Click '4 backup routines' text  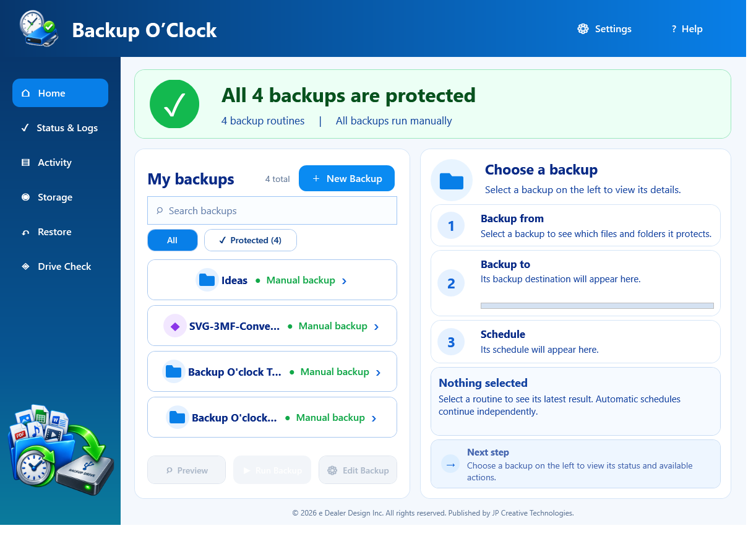pos(263,121)
